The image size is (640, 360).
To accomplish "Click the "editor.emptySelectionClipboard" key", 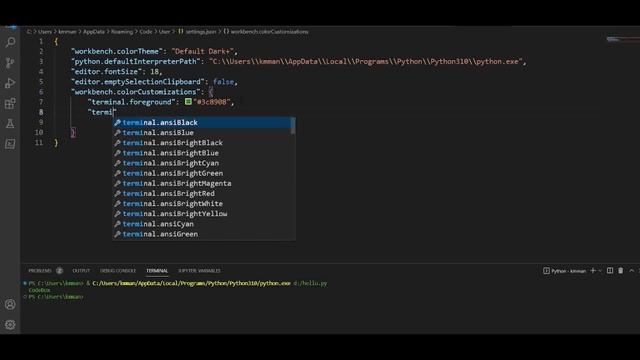I will (138, 82).
